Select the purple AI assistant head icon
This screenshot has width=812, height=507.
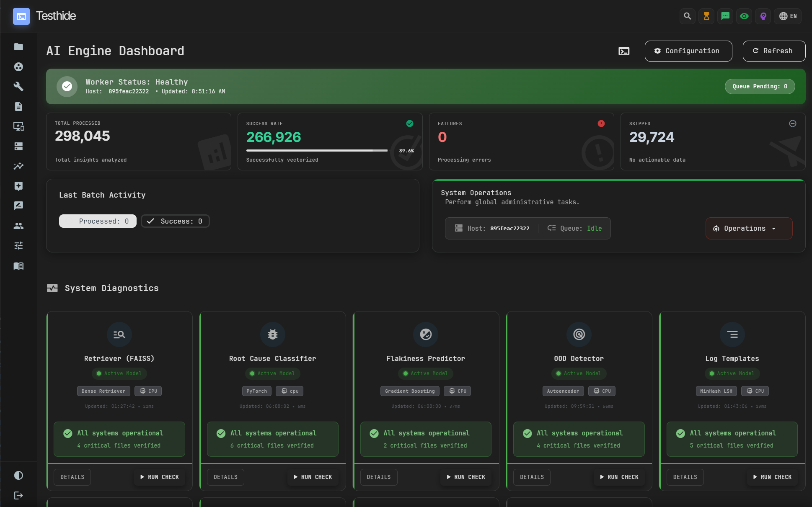click(763, 16)
